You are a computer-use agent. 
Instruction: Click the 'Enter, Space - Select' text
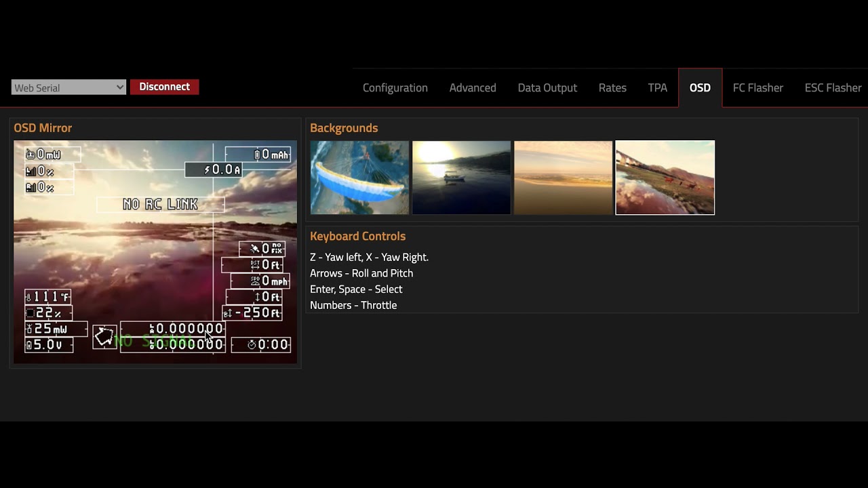coord(356,289)
